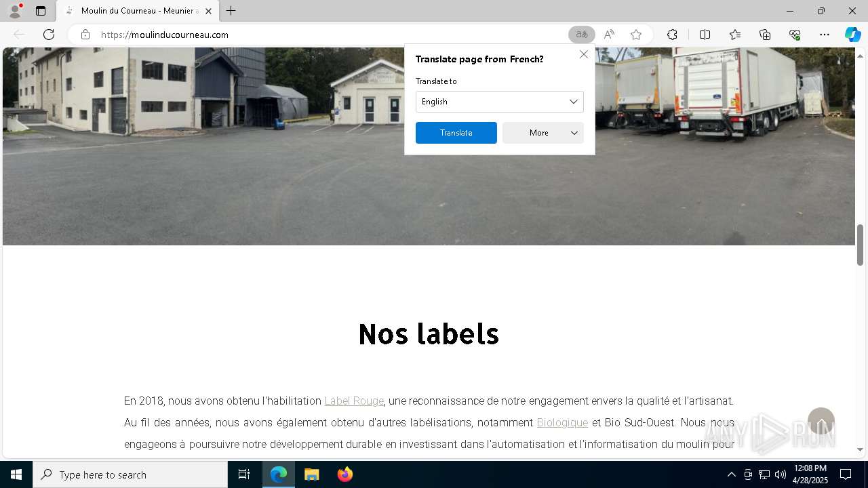This screenshot has width=868, height=488.
Task: Click the page vertical scrollbar thumb
Action: (x=860, y=245)
